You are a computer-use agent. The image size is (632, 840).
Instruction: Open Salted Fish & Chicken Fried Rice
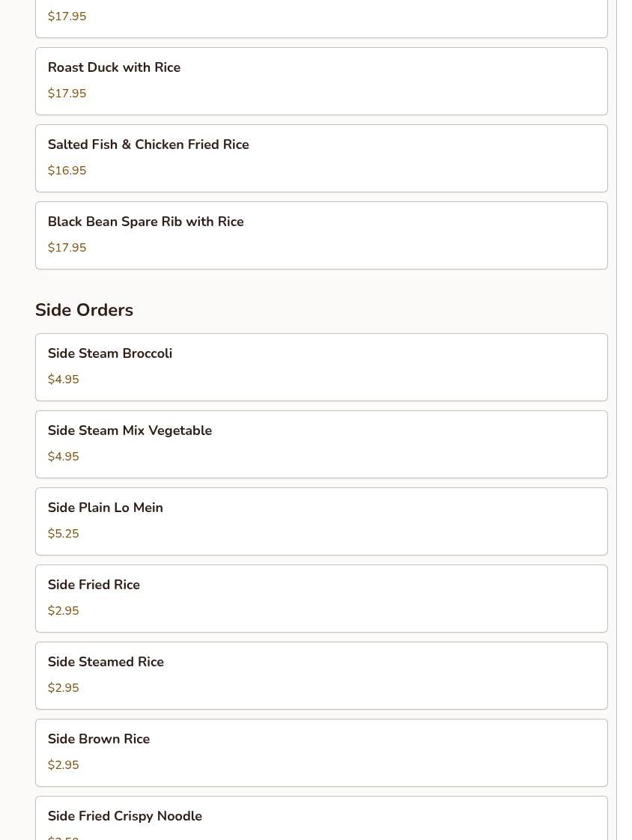[x=321, y=159]
